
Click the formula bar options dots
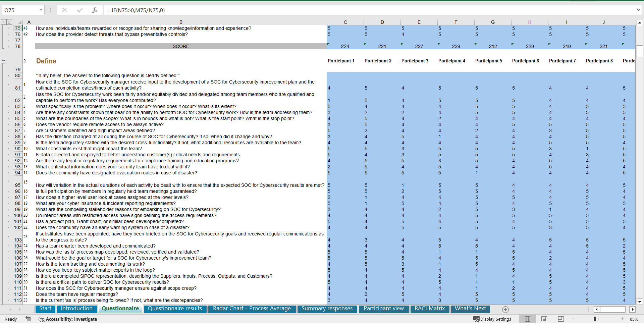pyautogui.click(x=51, y=10)
